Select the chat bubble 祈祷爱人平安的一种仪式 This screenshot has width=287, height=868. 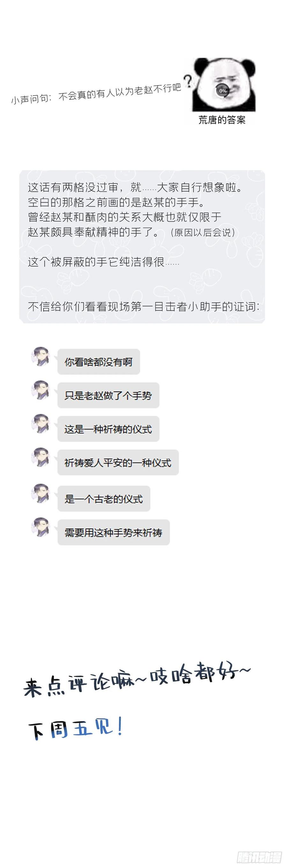coord(118,463)
